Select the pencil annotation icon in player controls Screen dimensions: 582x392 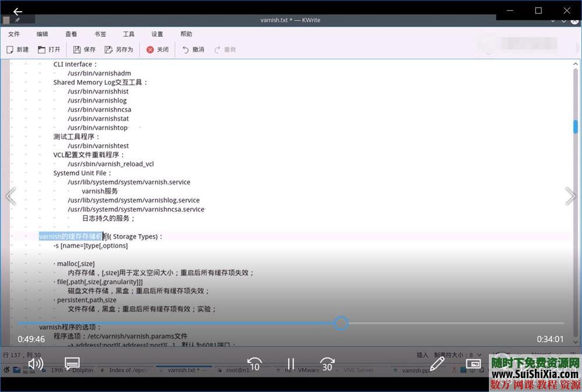click(x=437, y=364)
